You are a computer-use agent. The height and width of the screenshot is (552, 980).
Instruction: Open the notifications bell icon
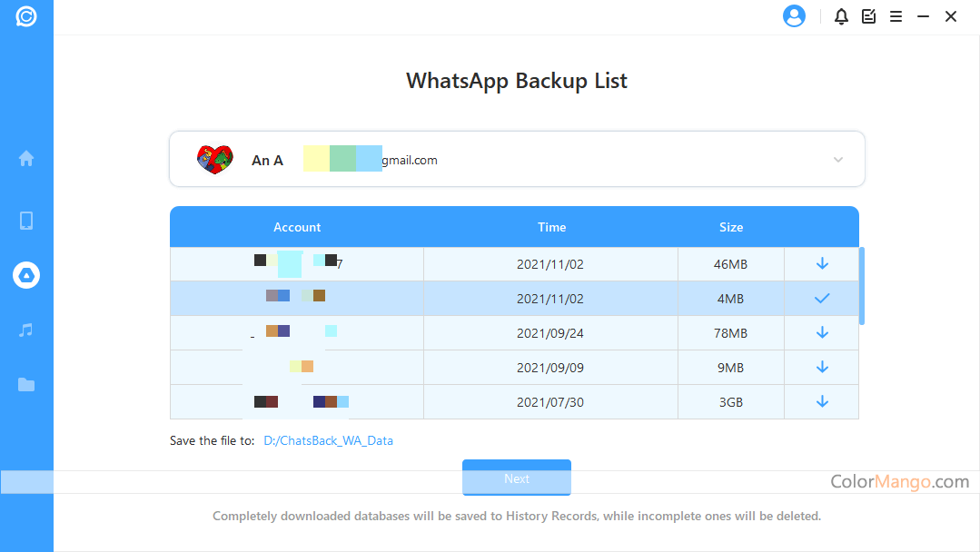pos(841,16)
